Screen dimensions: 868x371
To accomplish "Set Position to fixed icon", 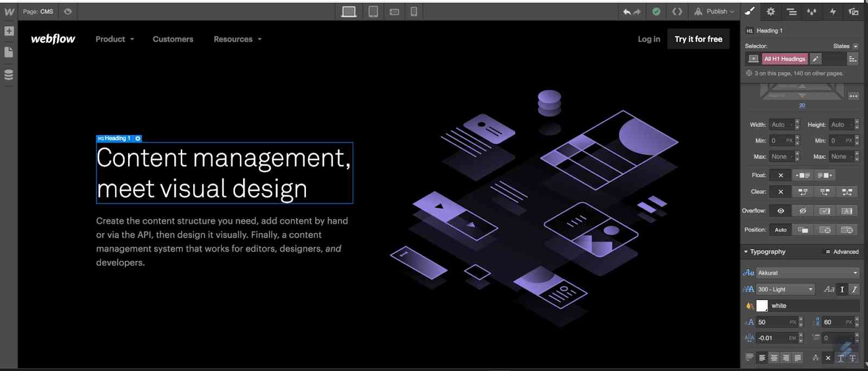I will click(847, 230).
